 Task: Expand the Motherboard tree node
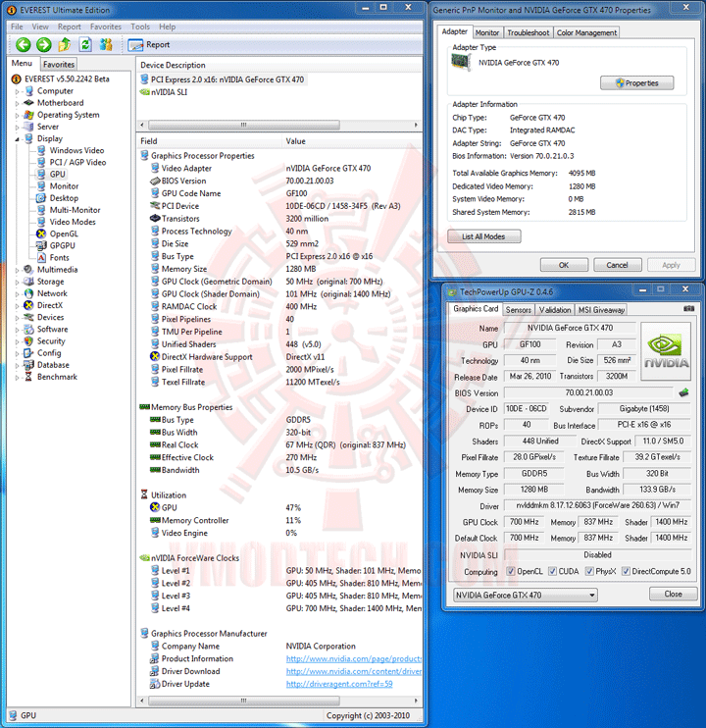click(x=18, y=103)
